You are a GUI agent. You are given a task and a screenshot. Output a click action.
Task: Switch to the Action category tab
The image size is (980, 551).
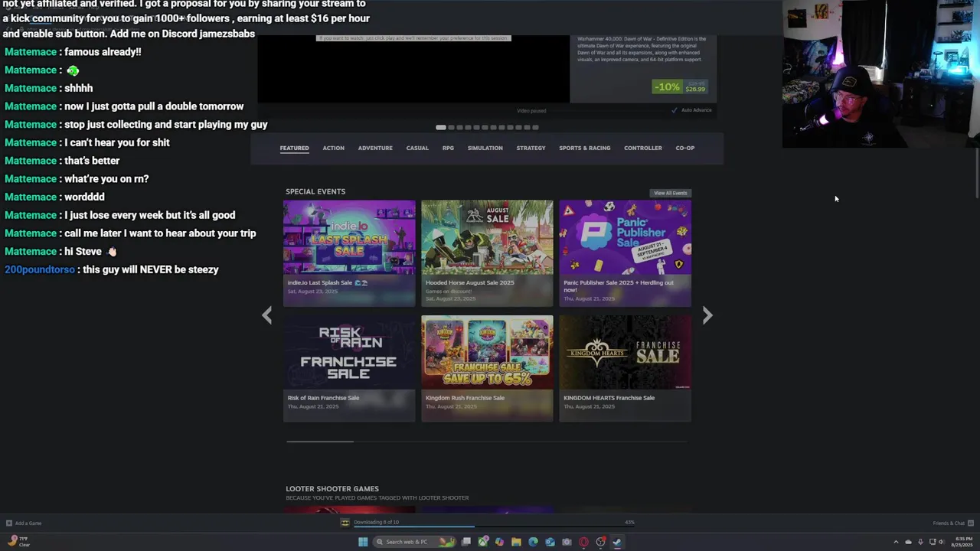pos(333,148)
